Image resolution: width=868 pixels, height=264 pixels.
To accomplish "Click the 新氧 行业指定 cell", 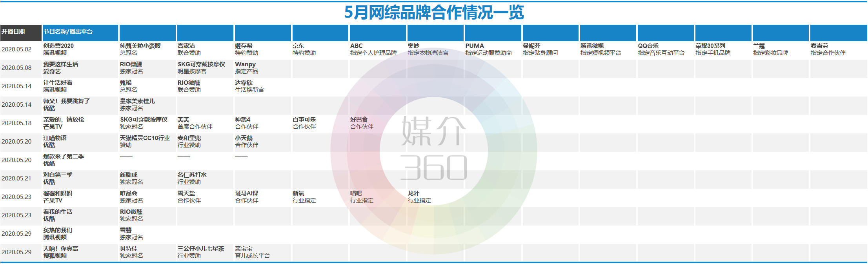I will click(320, 197).
